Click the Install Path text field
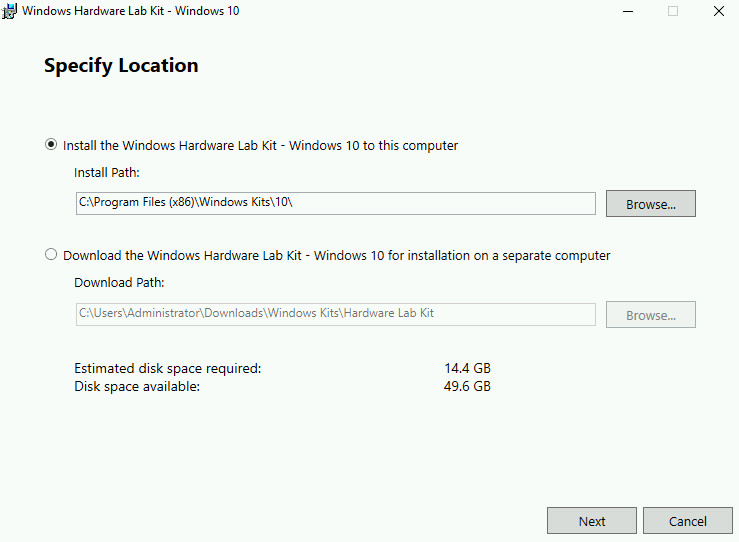This screenshot has width=739, height=542. 336,203
